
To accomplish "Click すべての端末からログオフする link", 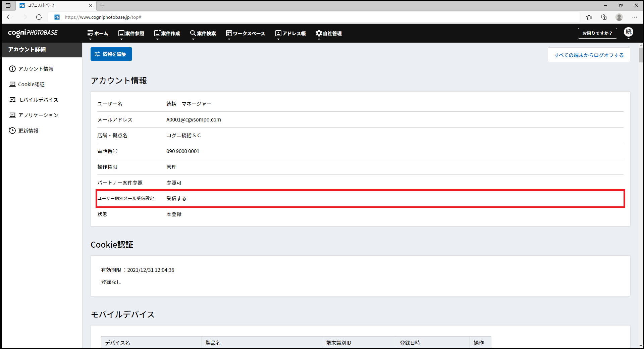I will (589, 55).
